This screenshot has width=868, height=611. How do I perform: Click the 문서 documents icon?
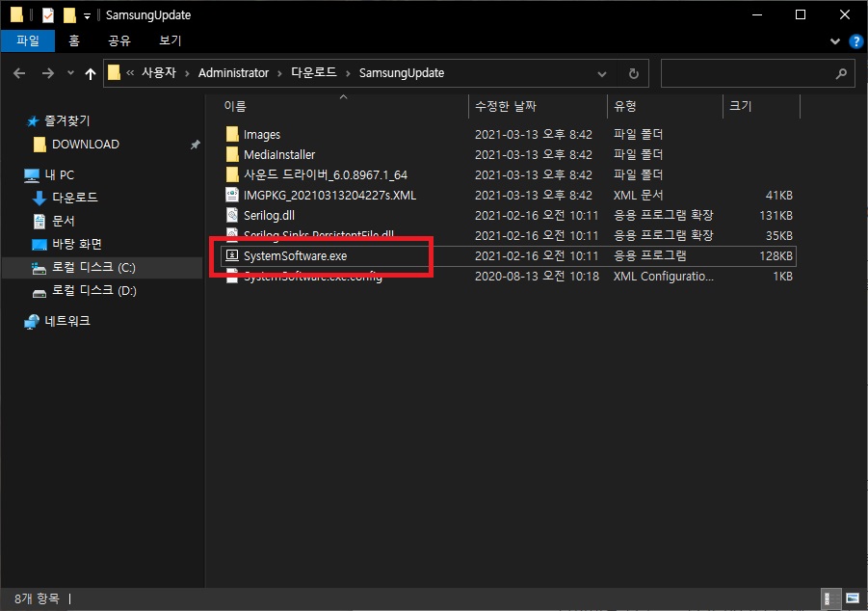click(39, 222)
